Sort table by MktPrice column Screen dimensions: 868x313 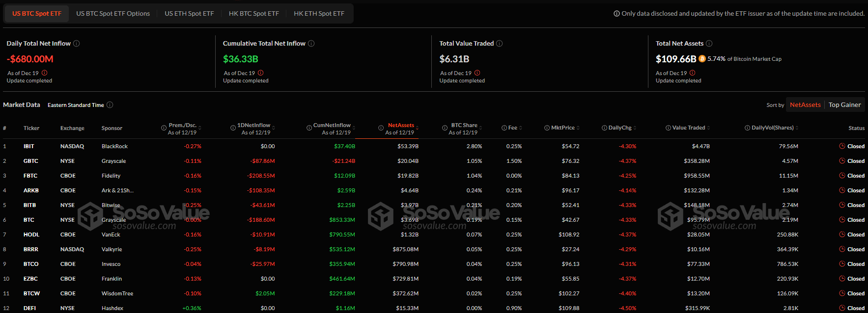pyautogui.click(x=562, y=128)
